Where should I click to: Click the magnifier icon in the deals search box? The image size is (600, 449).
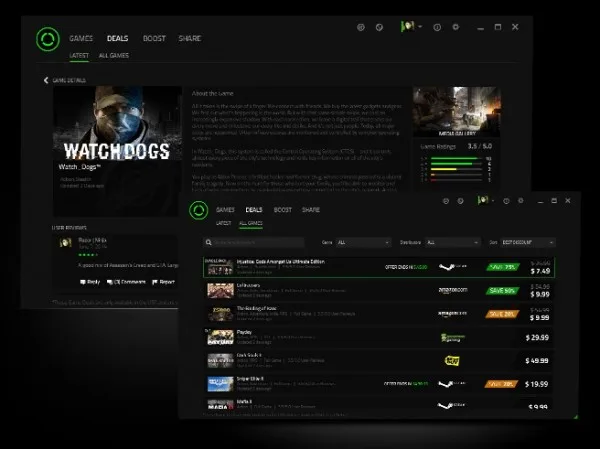click(209, 242)
